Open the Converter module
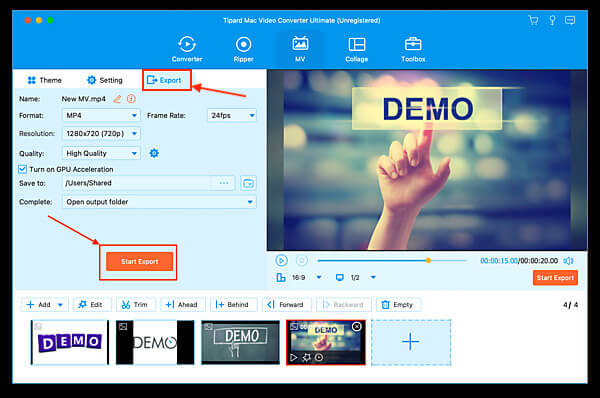Viewport: 600px width, 398px height. (187, 49)
